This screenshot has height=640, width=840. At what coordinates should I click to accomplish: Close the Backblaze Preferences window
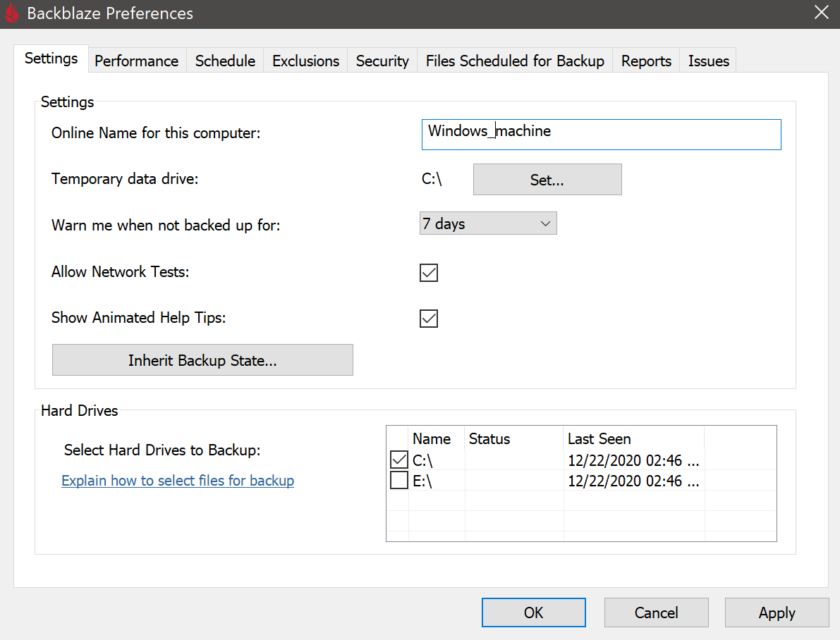click(821, 12)
